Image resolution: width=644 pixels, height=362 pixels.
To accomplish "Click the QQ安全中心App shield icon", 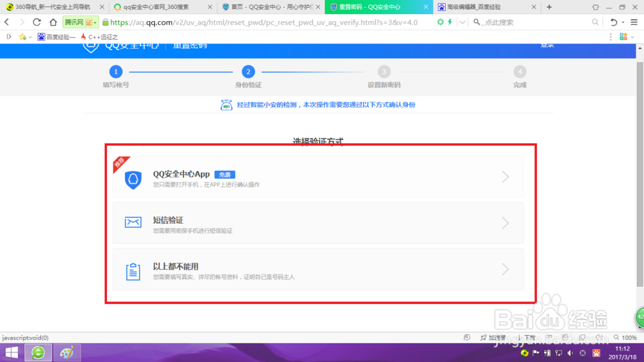I will (x=133, y=180).
